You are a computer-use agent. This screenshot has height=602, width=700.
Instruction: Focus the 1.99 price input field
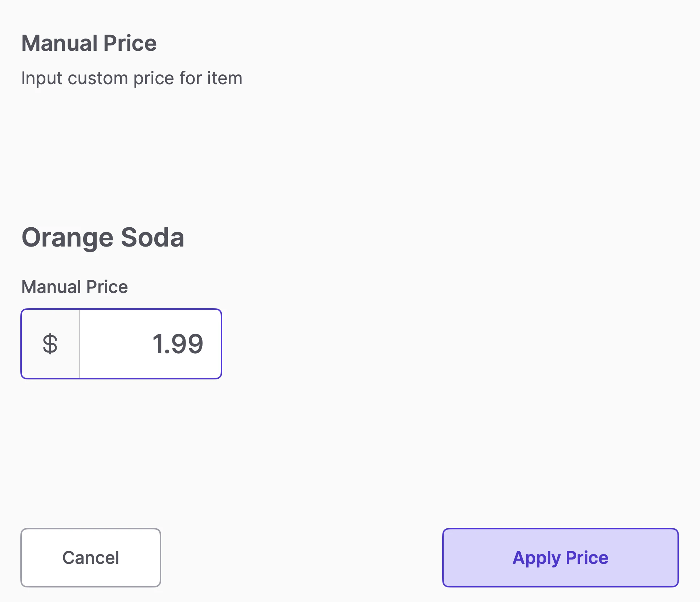[x=150, y=343]
